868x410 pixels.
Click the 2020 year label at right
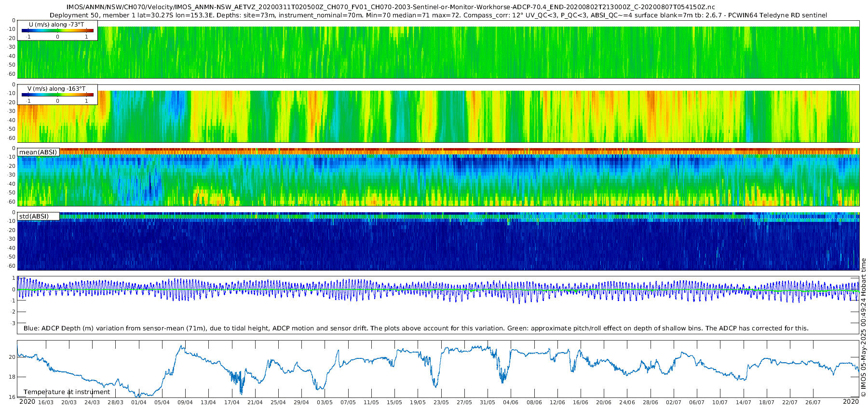coord(851,401)
